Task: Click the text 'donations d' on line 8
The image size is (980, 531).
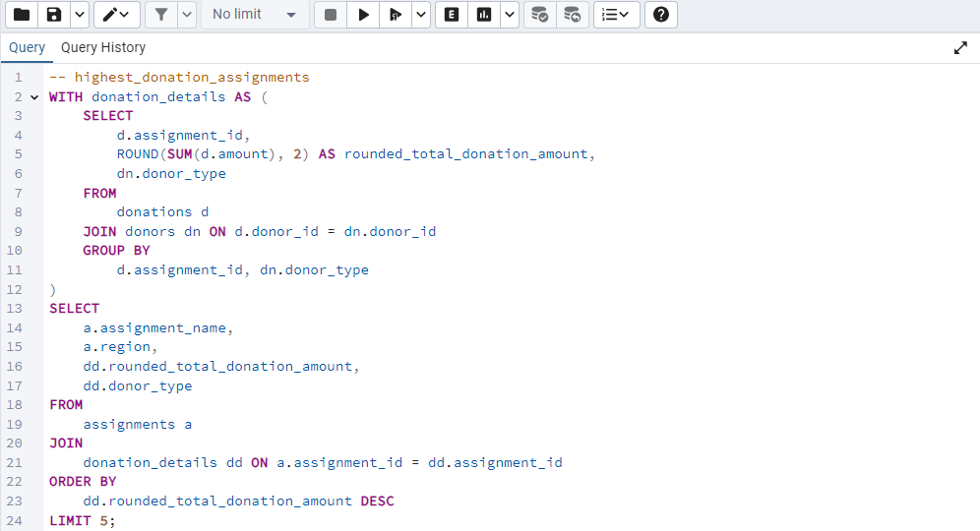Action: coord(162,212)
